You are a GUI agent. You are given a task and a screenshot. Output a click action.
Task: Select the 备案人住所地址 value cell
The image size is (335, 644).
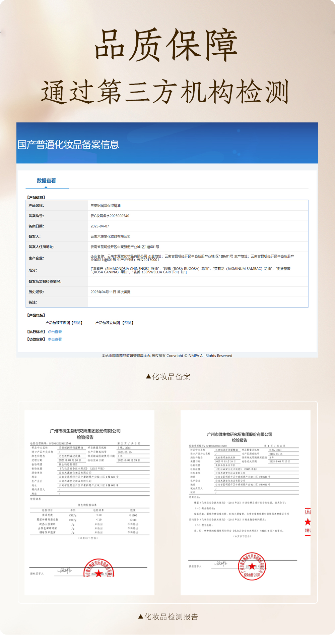[198, 247]
